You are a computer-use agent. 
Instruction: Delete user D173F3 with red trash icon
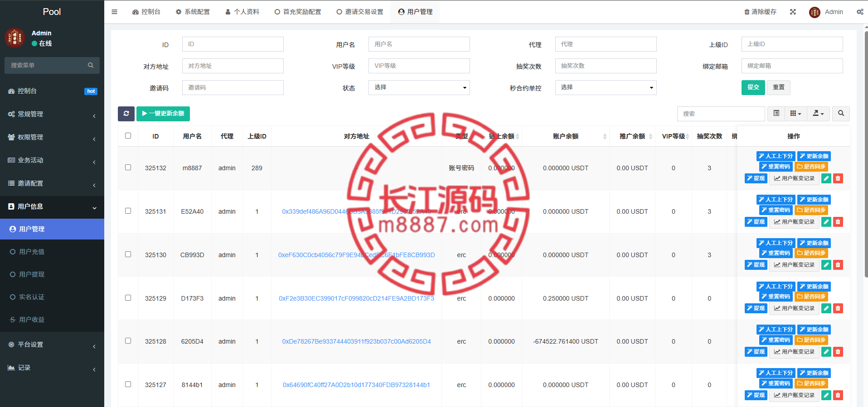838,308
